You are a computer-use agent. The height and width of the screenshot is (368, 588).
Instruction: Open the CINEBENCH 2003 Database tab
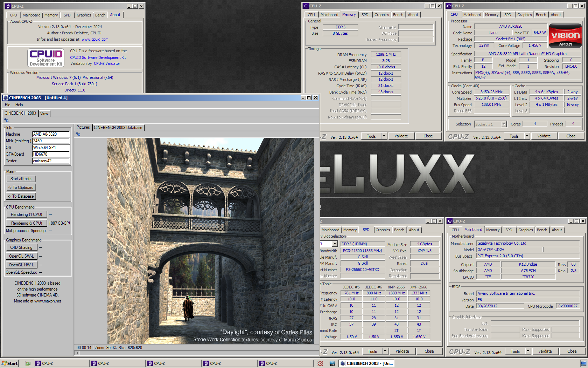point(118,128)
